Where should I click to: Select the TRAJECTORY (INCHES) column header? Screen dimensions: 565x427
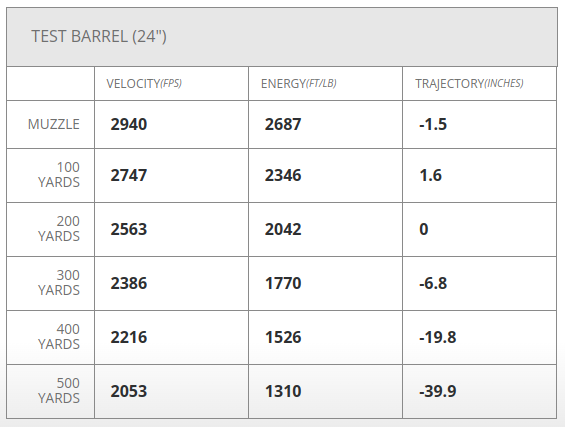click(x=469, y=84)
